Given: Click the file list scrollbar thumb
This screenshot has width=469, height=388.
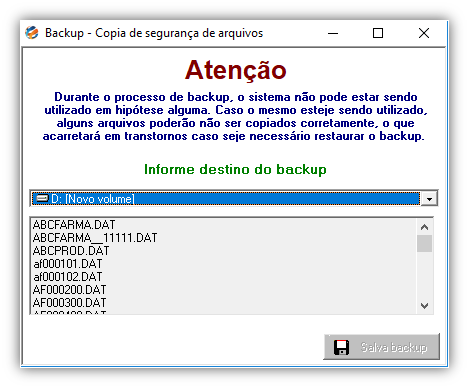Looking at the screenshot, I should [x=424, y=244].
